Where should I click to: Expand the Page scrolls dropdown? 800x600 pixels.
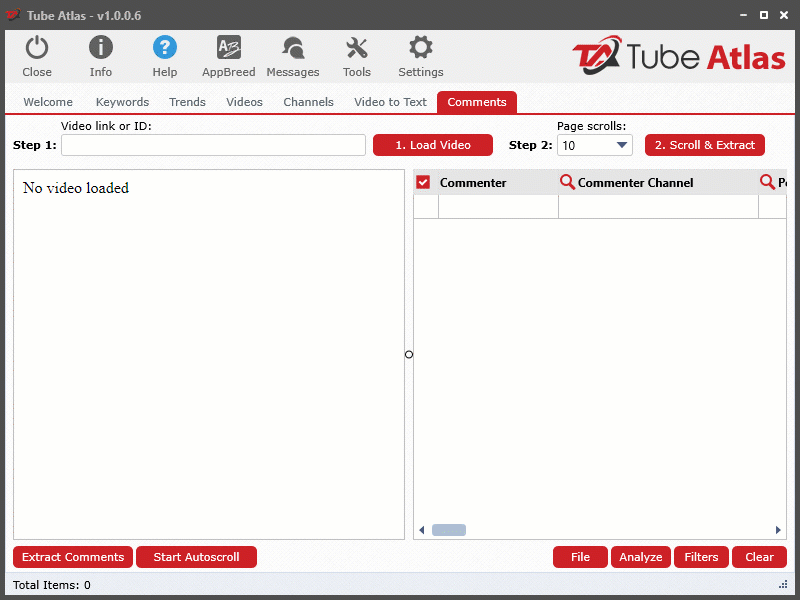[621, 145]
